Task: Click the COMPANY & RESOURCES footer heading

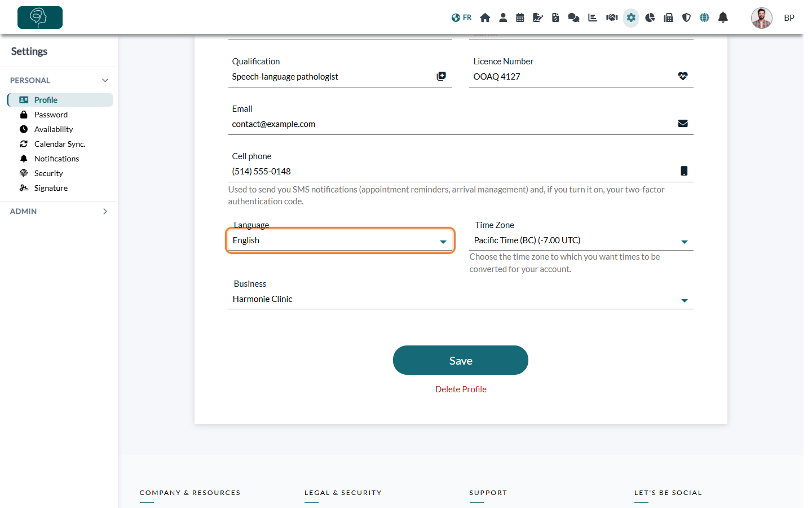Action: tap(190, 493)
